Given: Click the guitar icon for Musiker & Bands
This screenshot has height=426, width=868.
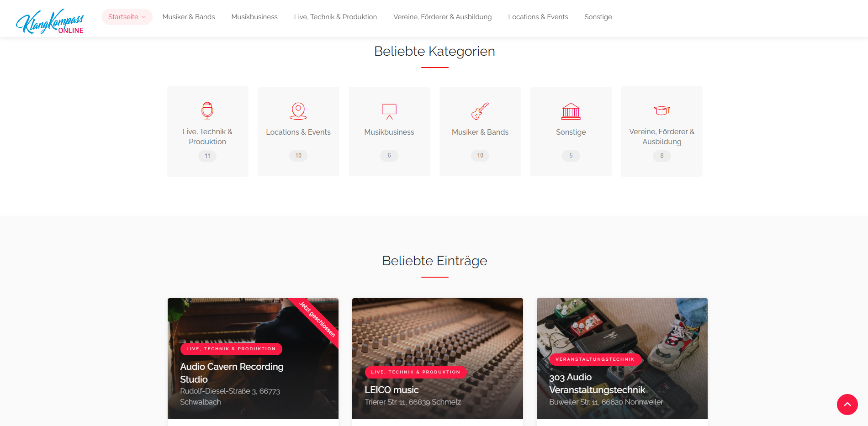Looking at the screenshot, I should (x=480, y=111).
